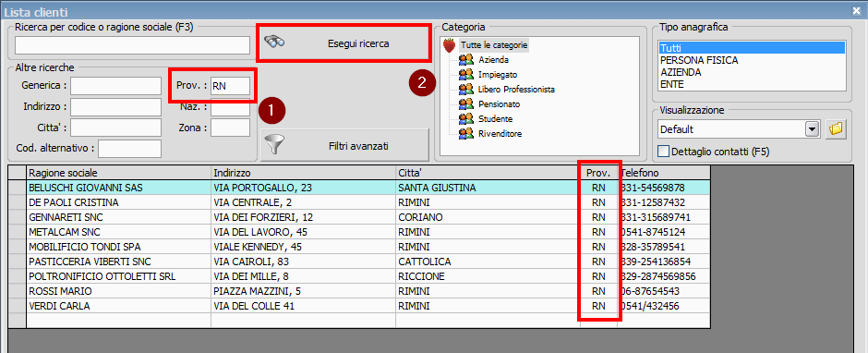868x353 pixels.
Task: Select the VERDI CARLA row
Action: pyautogui.click(x=368, y=306)
